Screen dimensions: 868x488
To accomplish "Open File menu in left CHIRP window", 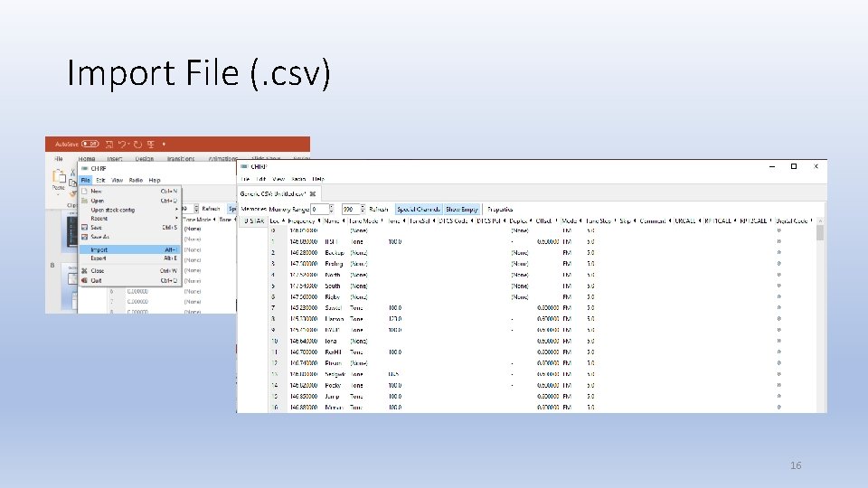I will (x=85, y=180).
